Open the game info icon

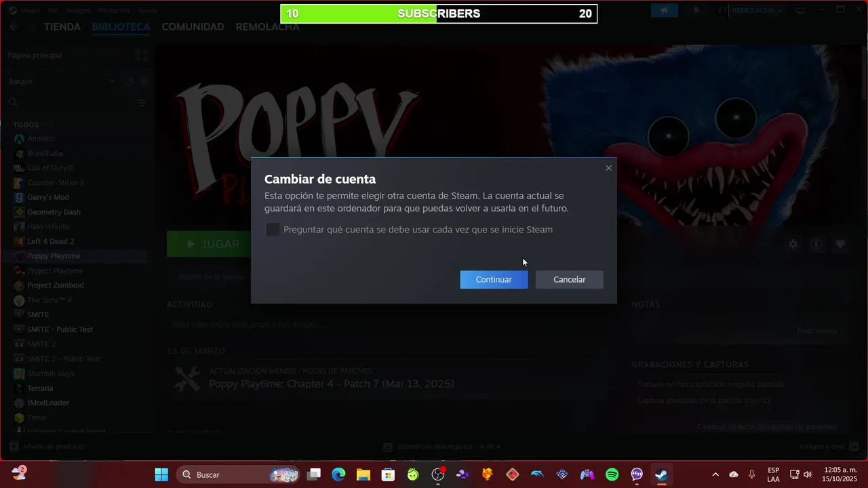816,244
